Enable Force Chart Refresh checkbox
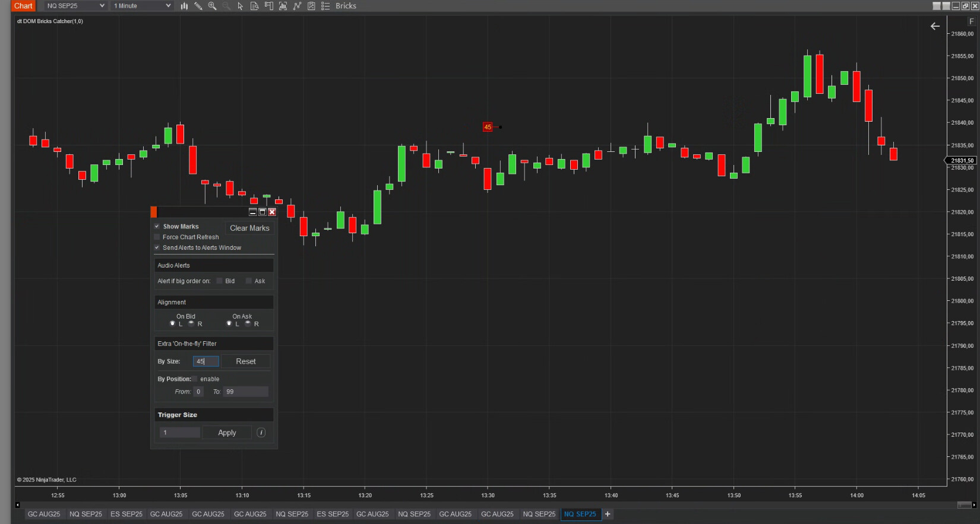This screenshot has width=980, height=524. (157, 237)
